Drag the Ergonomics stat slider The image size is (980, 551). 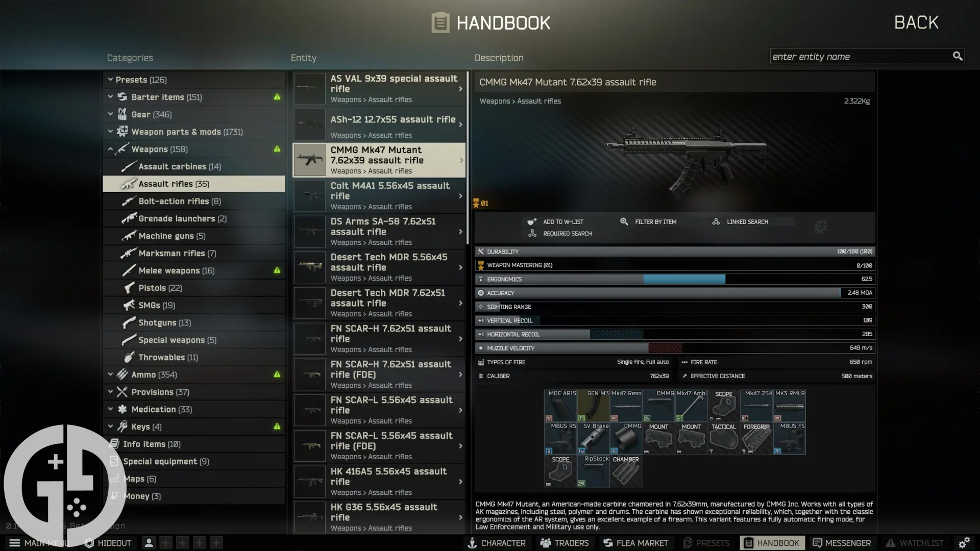click(x=724, y=279)
